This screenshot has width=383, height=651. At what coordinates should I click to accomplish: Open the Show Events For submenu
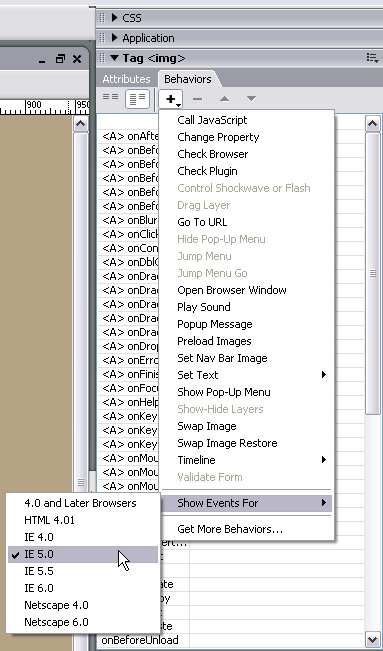(246, 503)
